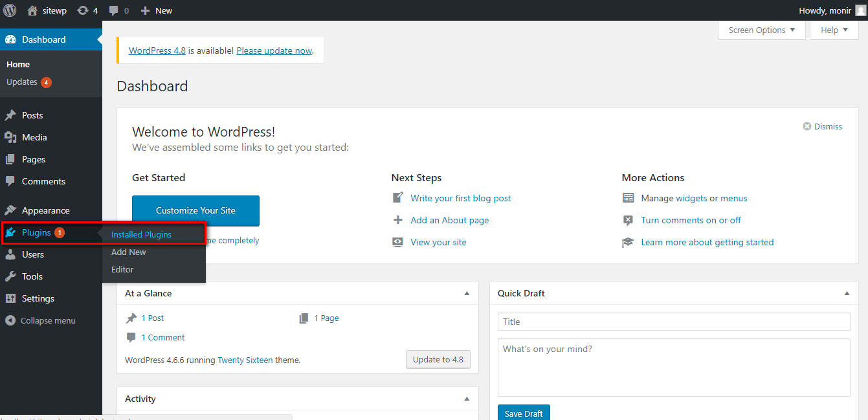The image size is (868, 420).
Task: Select Installed Plugins from the Plugins submenu
Action: pos(141,234)
